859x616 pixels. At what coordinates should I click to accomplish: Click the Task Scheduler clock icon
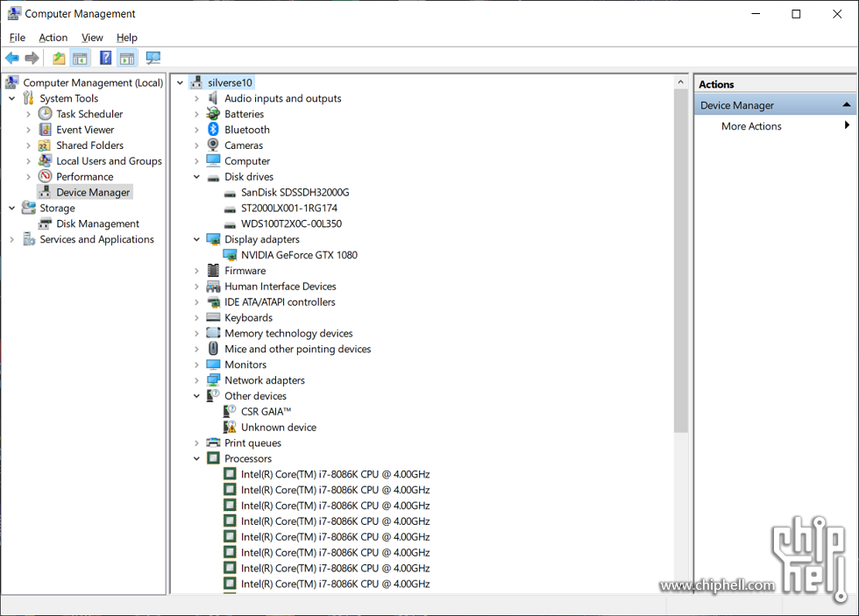pos(45,114)
